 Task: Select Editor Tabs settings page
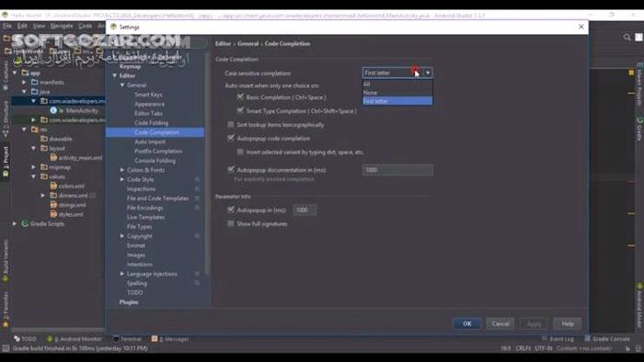[148, 114]
